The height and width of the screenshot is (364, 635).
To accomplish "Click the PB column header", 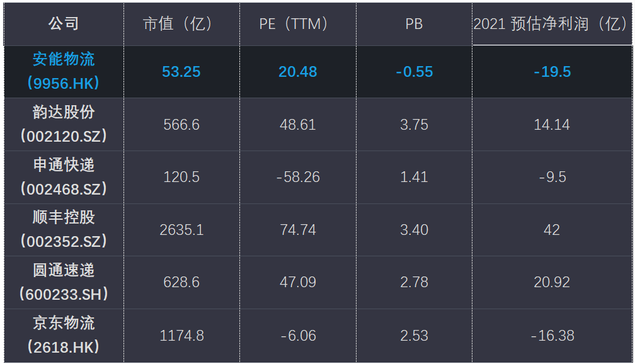I will (x=414, y=24).
